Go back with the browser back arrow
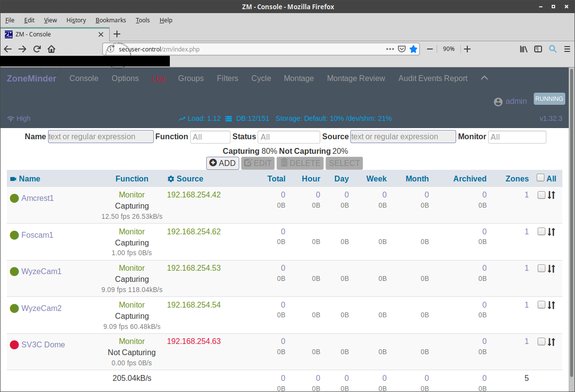Screen dimensions: 575x392 (x=8, y=49)
